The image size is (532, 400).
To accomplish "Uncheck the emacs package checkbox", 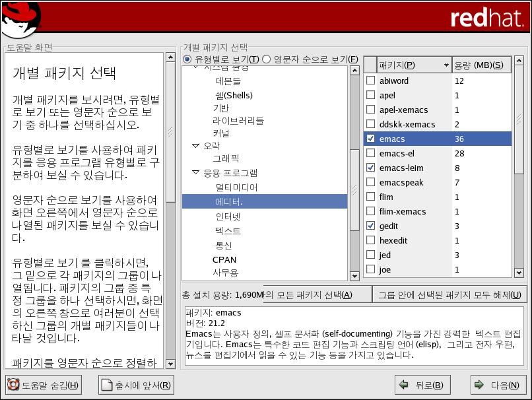I will pos(370,139).
